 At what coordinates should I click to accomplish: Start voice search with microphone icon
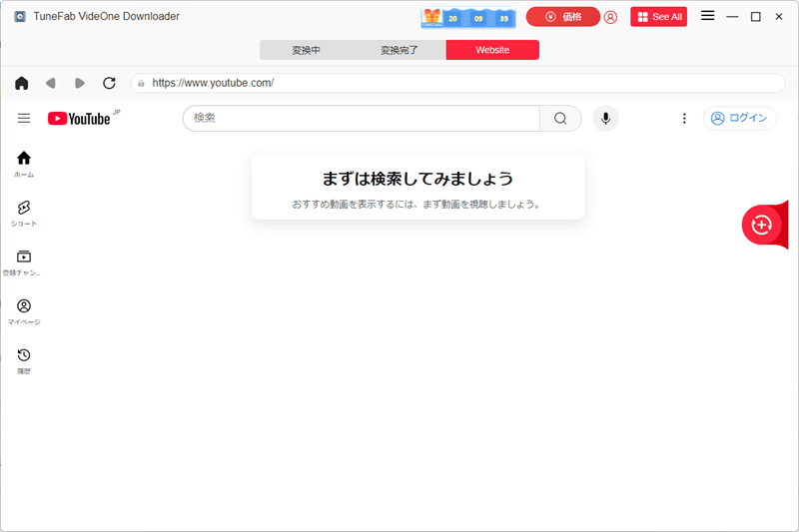pos(605,118)
